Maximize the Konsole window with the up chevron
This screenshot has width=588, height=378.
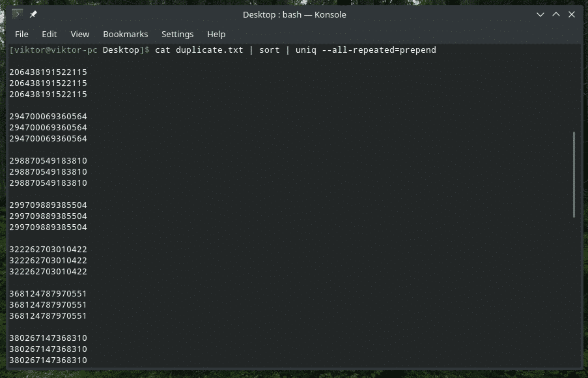(556, 14)
